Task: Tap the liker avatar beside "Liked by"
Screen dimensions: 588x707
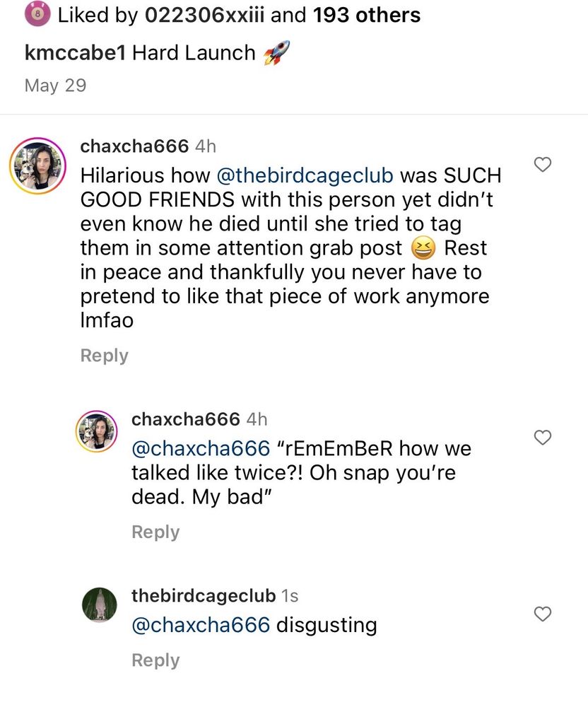Action: point(37,16)
